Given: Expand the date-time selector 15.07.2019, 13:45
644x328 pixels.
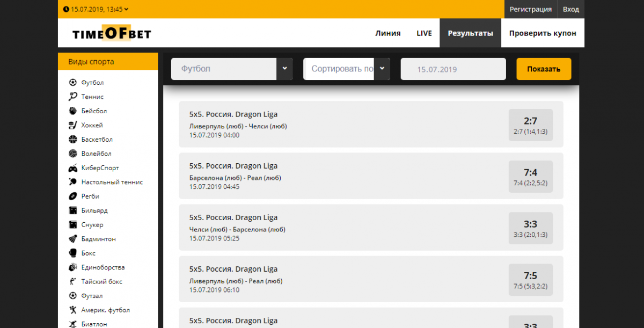Looking at the screenshot, I should (x=96, y=9).
